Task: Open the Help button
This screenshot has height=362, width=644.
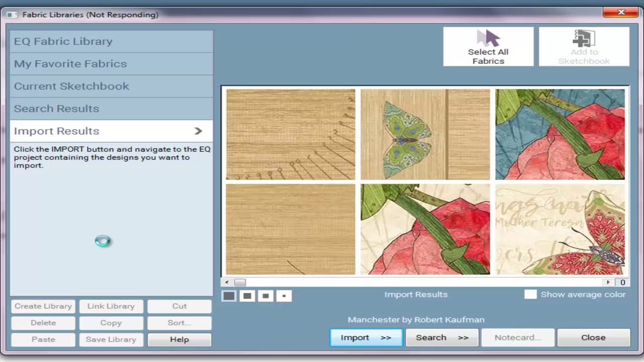Action: [179, 339]
